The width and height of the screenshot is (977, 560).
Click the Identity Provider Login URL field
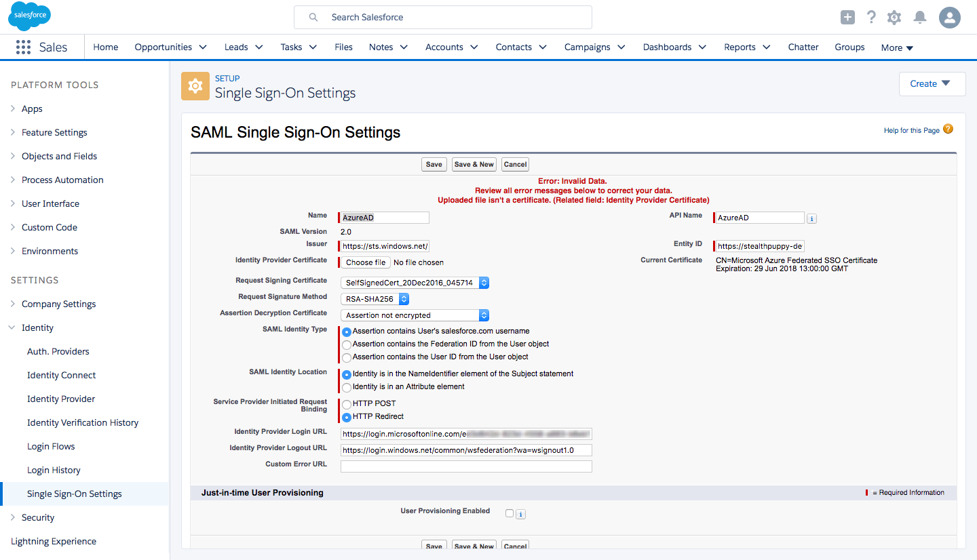[466, 434]
